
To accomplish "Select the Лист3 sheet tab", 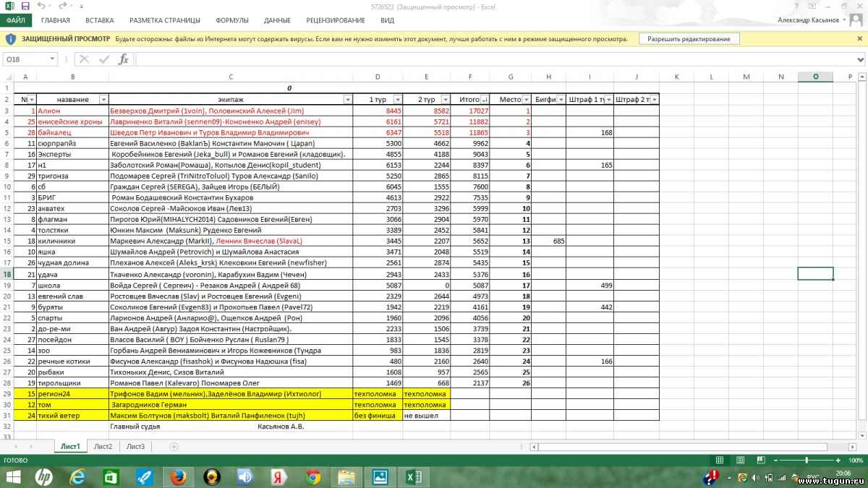I will click(x=135, y=446).
